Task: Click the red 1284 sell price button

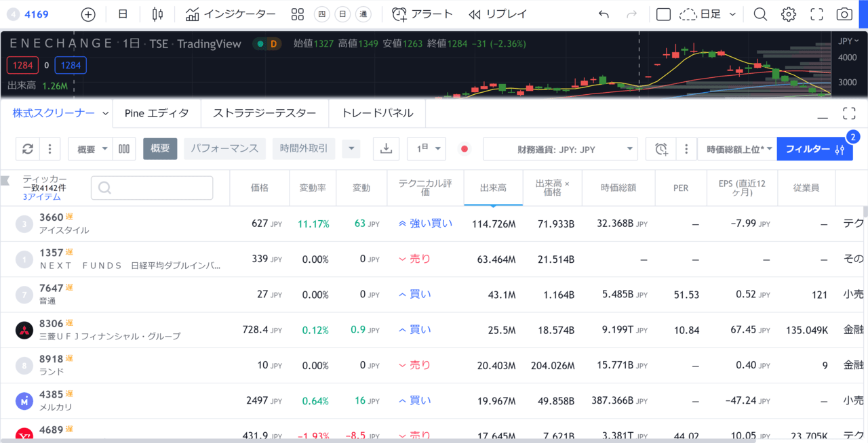Action: pyautogui.click(x=22, y=66)
